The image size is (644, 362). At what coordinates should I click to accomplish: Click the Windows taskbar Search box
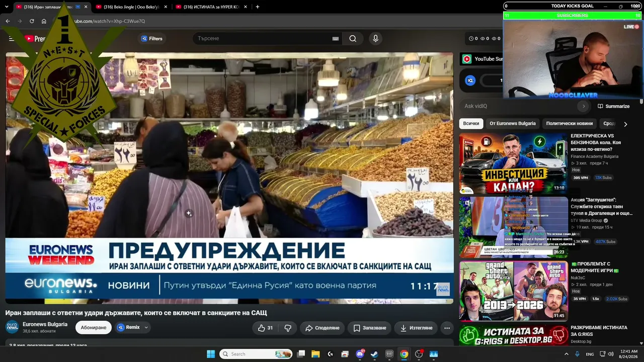click(x=256, y=354)
